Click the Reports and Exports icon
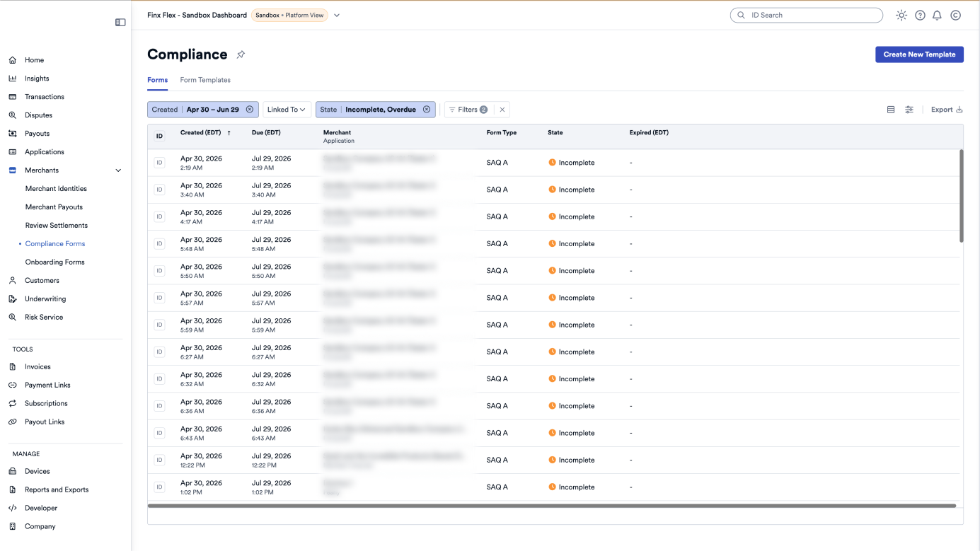This screenshot has height=551, width=980. coord(13,490)
